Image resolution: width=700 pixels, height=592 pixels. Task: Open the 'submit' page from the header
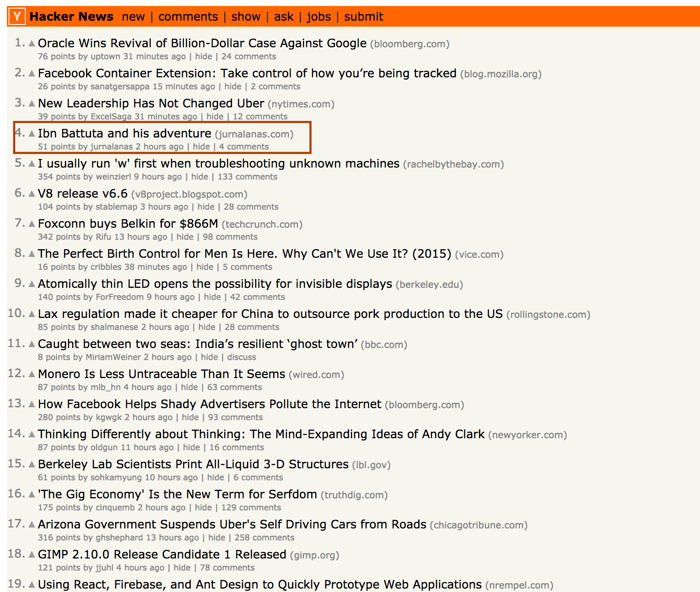[x=363, y=17]
